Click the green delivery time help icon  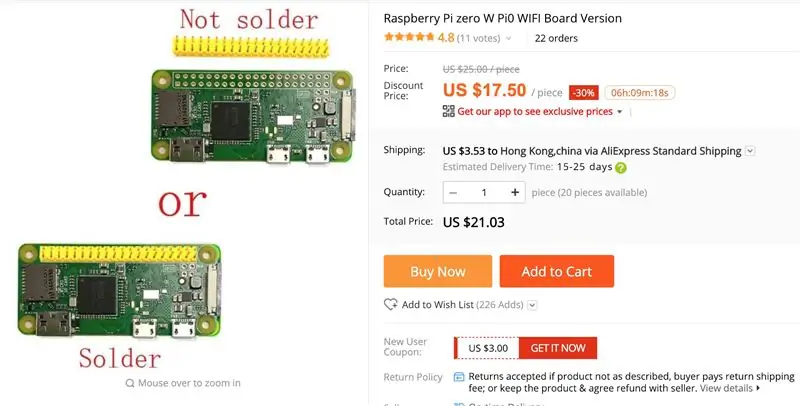620,168
